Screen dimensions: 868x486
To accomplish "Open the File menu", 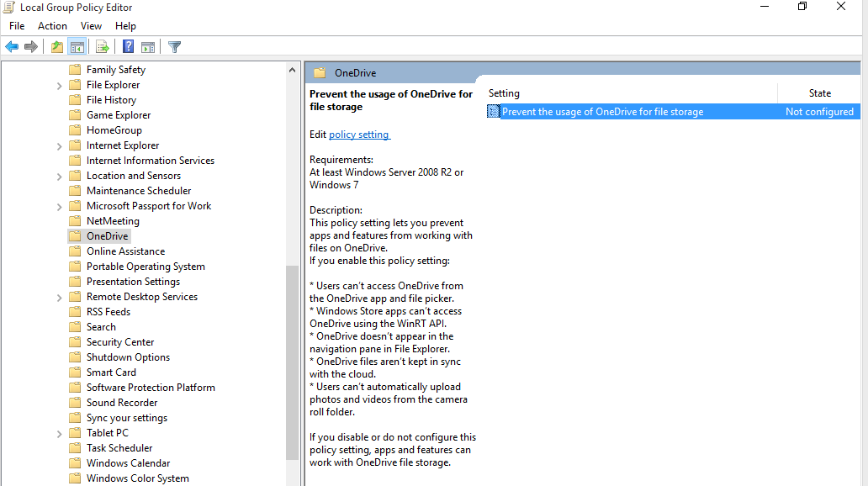I will (x=17, y=26).
